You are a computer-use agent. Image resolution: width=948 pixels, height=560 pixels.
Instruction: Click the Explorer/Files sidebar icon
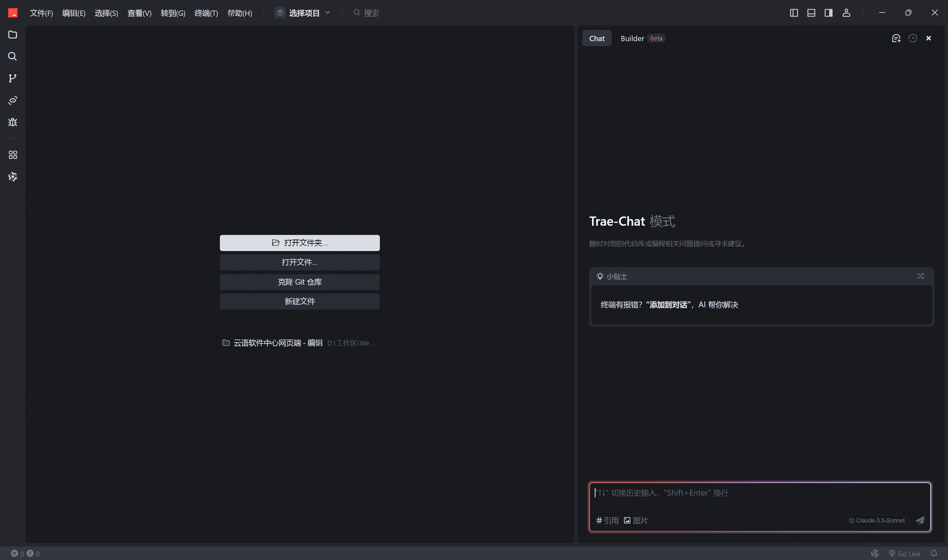click(x=12, y=35)
